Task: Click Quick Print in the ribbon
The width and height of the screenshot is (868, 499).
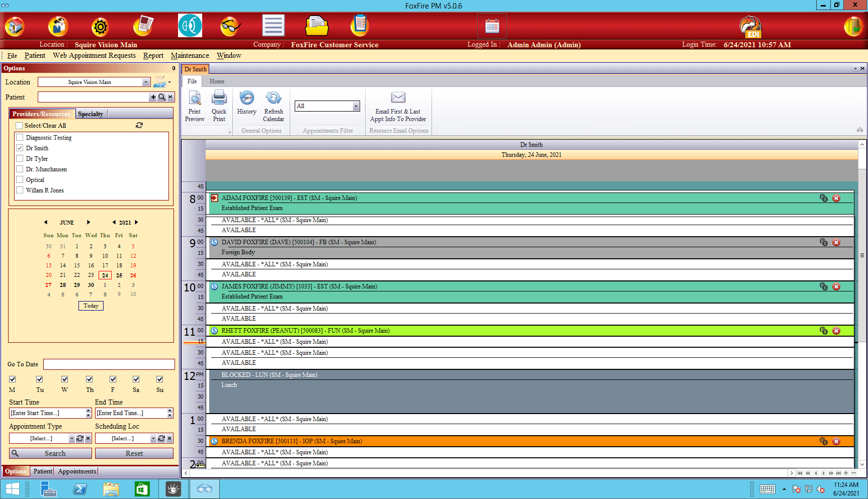Action: tap(219, 107)
